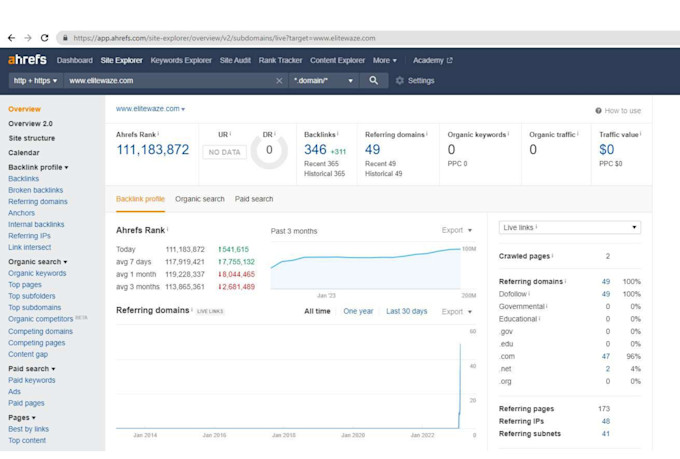Viewport: 680px width, 459px height.
Task: Open Paid keywords report
Action: pos(32,380)
